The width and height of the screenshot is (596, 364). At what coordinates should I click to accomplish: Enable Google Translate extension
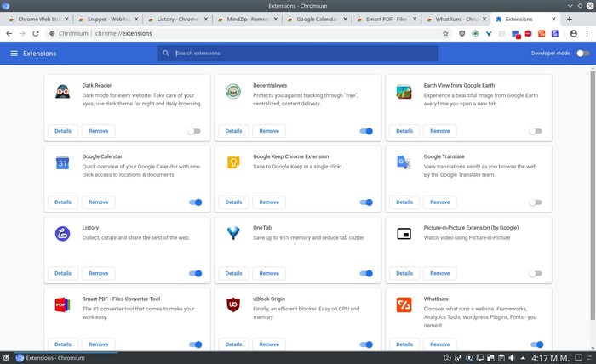(x=536, y=202)
